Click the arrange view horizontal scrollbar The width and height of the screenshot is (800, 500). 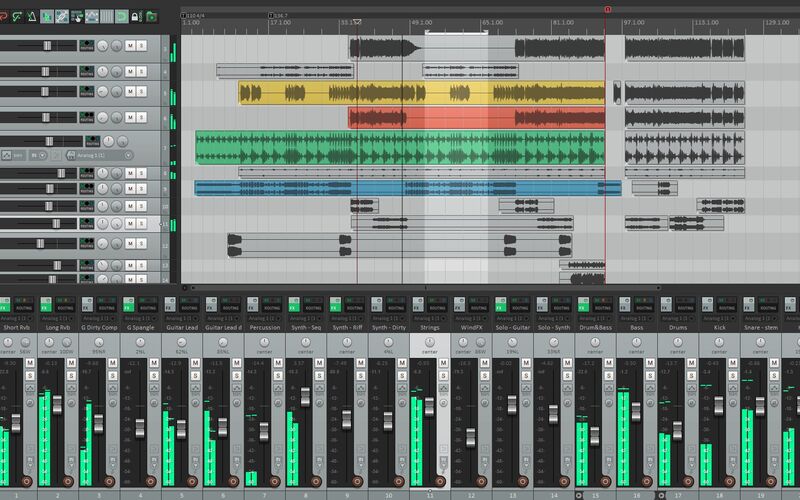tap(424, 288)
